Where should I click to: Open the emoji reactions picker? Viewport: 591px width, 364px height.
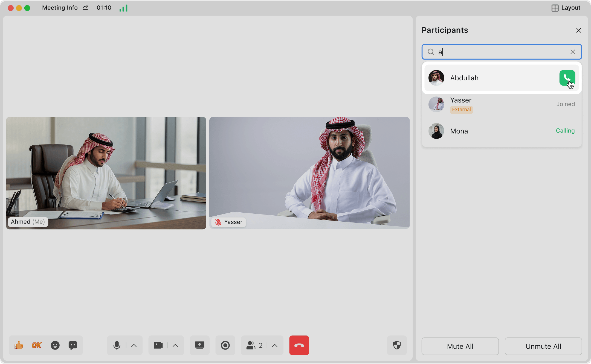[55, 345]
